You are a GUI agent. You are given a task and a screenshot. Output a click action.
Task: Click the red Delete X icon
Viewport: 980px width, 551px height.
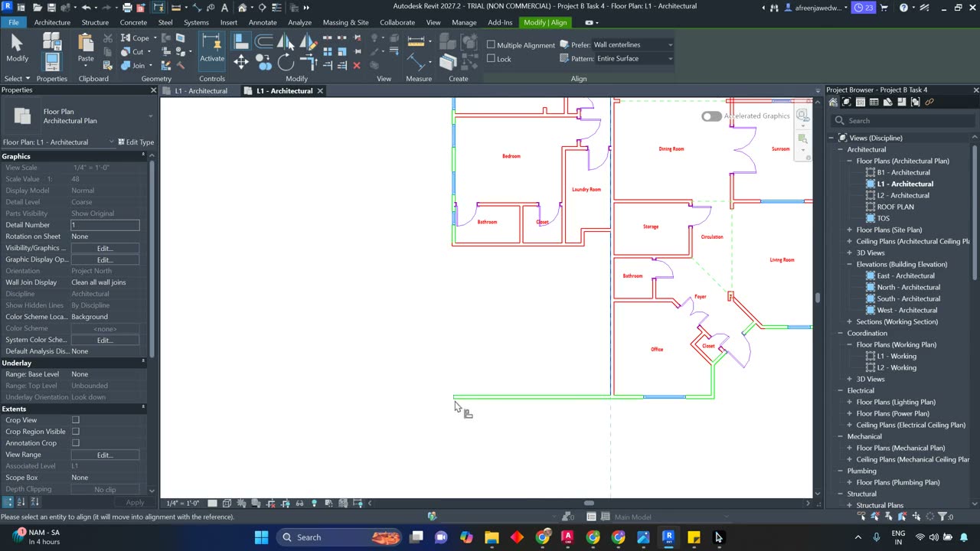click(x=357, y=66)
